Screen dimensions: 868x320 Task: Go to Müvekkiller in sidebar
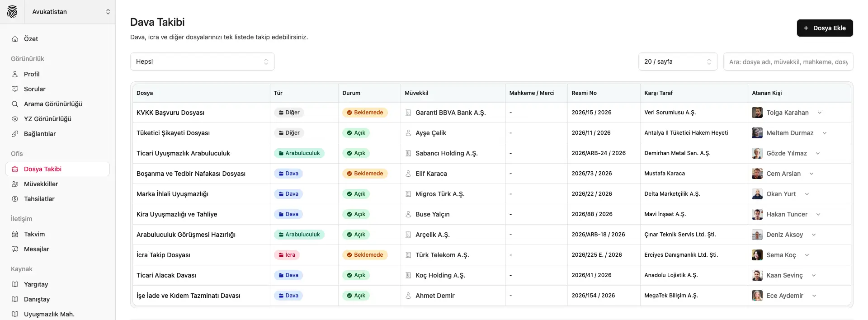41,184
